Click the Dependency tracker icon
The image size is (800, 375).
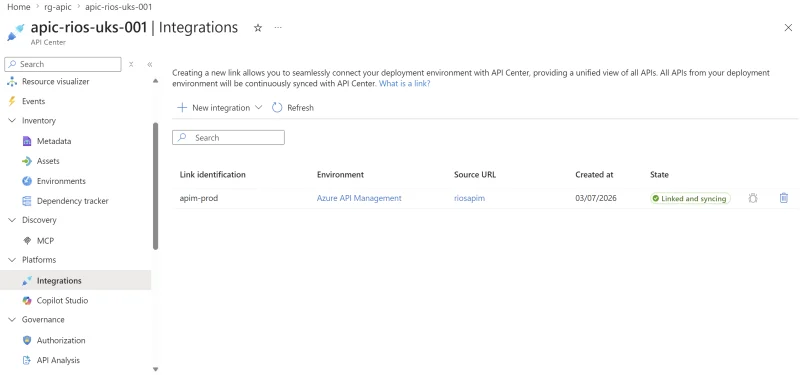coord(27,201)
